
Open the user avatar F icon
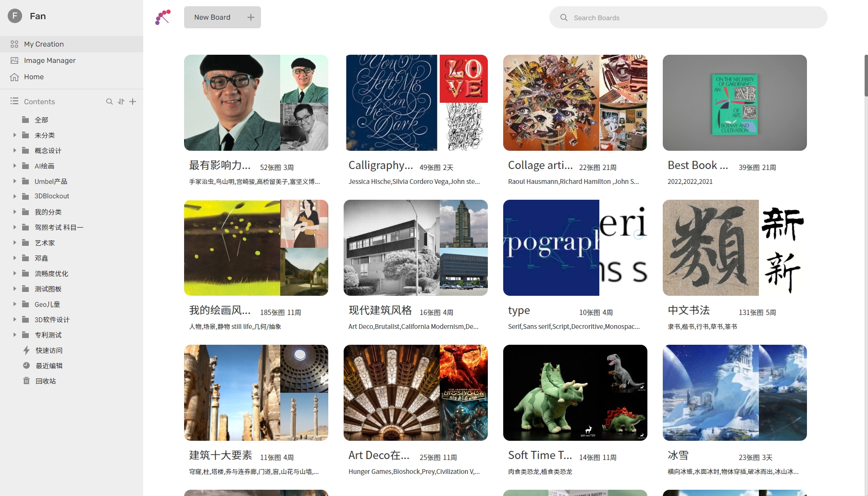click(x=15, y=16)
